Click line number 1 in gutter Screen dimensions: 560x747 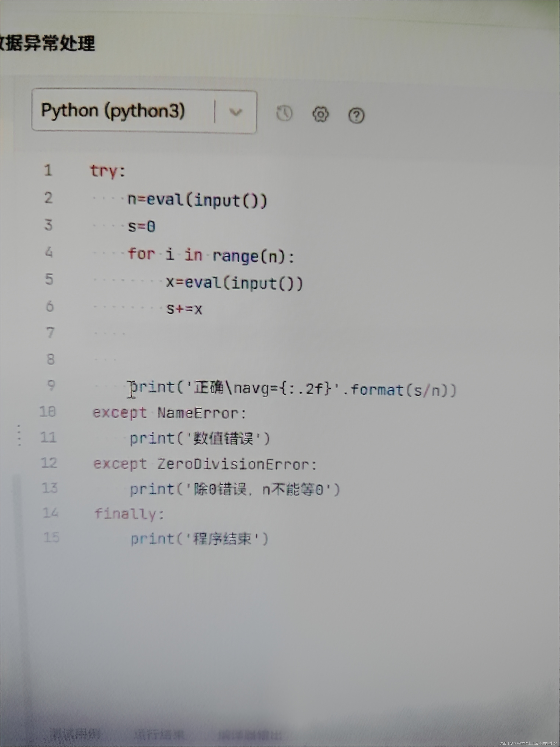48,170
